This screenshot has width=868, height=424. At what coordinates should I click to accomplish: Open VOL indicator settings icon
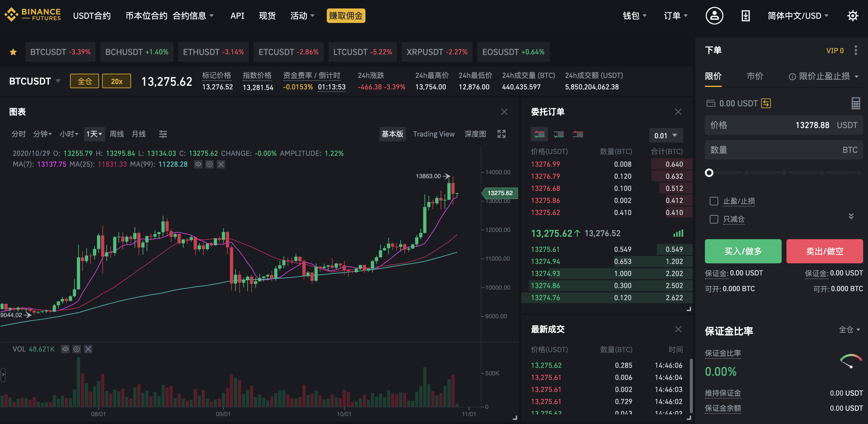pos(77,349)
